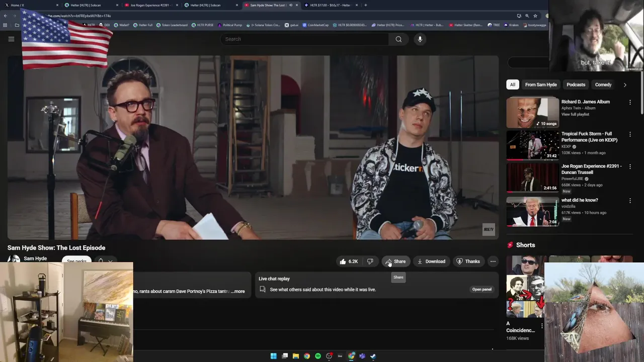Open the Windows Start menu

273,356
